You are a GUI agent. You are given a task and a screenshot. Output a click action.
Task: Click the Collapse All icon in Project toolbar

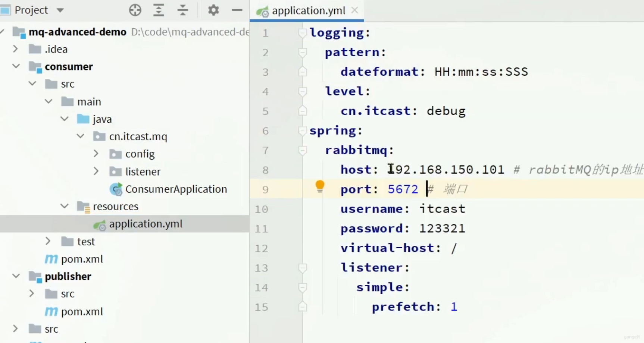click(x=183, y=10)
